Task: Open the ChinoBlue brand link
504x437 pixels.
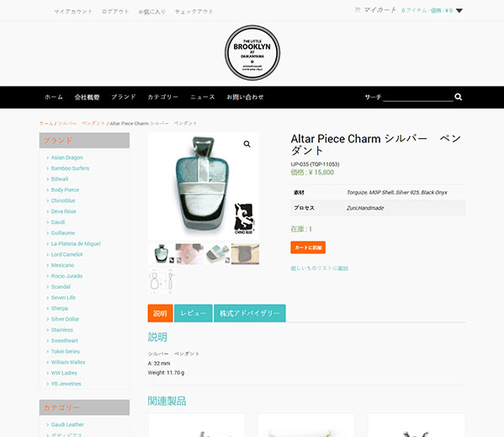Action: click(x=63, y=200)
